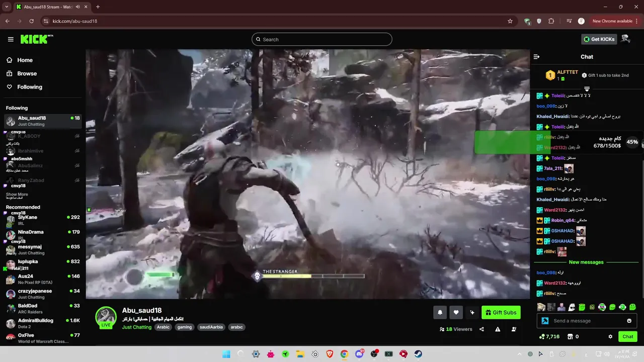Expand Show More in Following list
Viewport: 644px width, 362px height.
coord(17,195)
